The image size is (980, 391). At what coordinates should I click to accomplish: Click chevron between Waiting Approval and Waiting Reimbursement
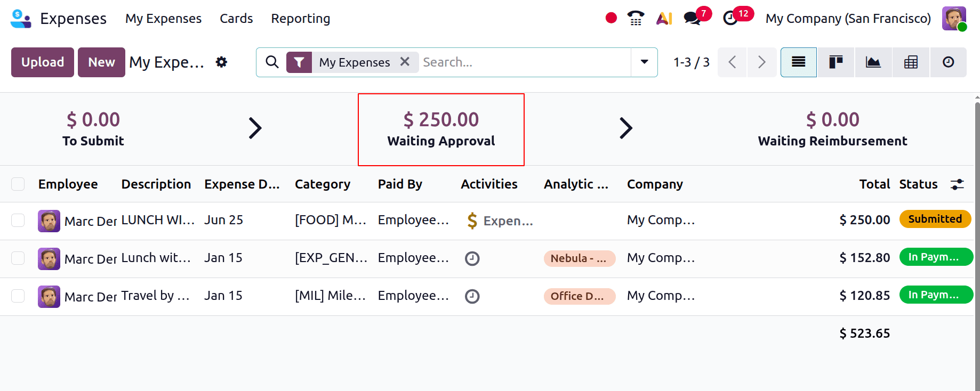click(x=625, y=128)
